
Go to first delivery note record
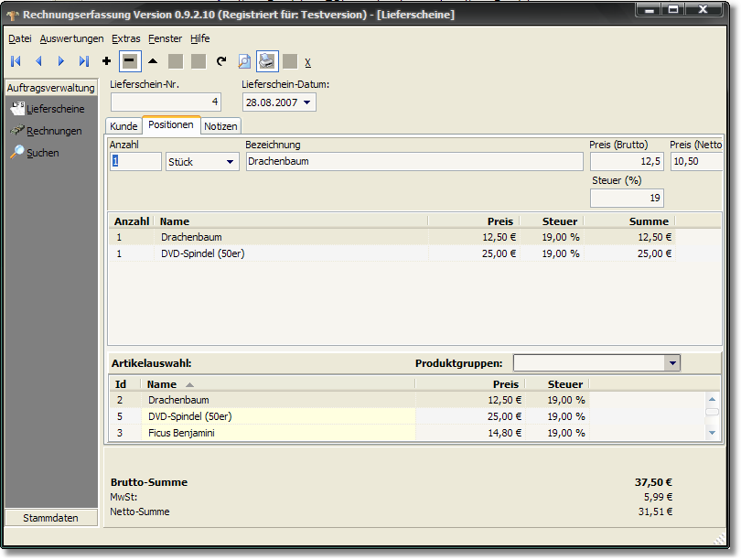click(16, 61)
